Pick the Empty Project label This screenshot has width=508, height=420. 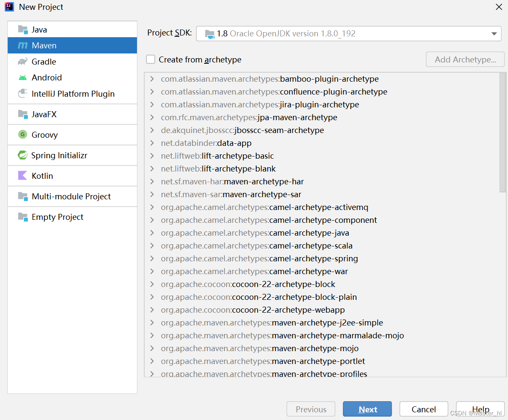[58, 217]
